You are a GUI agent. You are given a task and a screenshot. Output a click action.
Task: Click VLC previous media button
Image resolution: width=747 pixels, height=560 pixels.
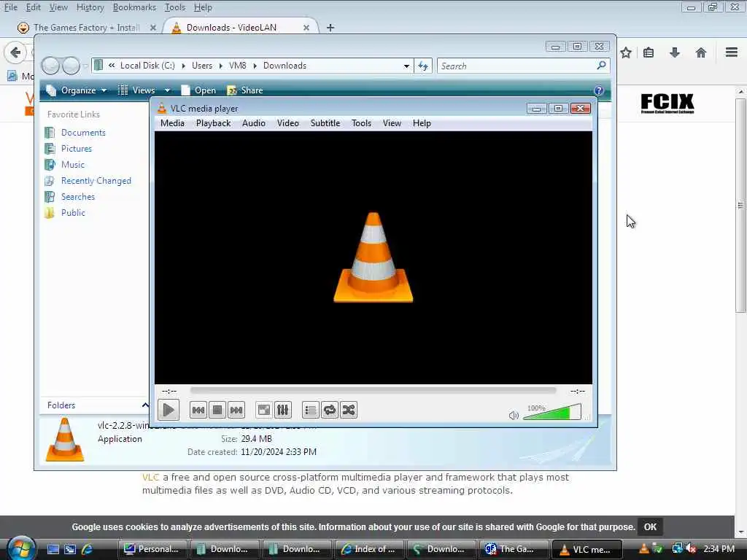pos(198,410)
